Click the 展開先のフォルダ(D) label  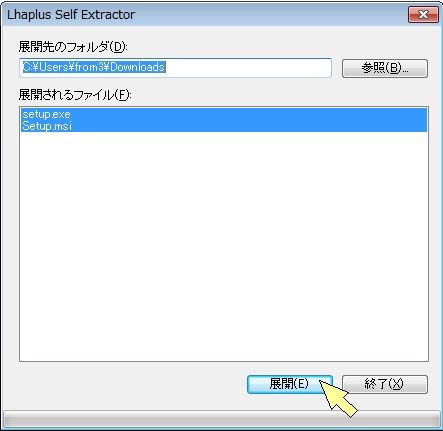73,47
